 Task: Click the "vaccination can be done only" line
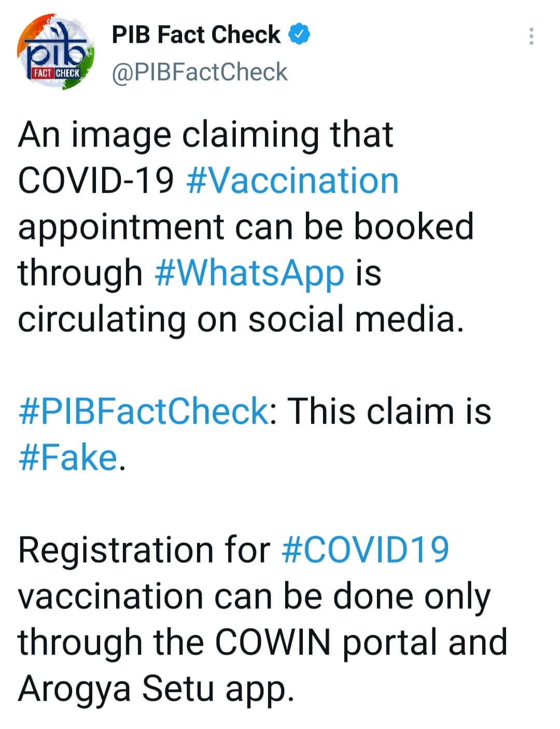pyautogui.click(x=254, y=596)
